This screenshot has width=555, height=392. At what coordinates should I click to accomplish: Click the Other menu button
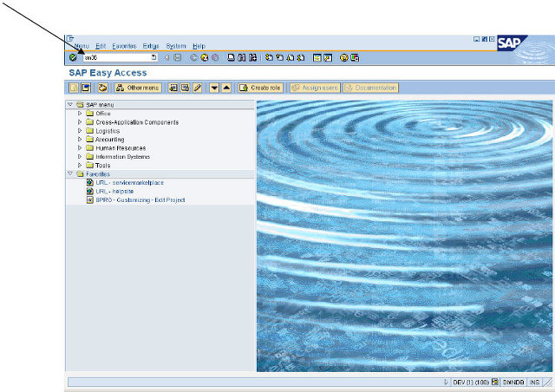(x=138, y=88)
